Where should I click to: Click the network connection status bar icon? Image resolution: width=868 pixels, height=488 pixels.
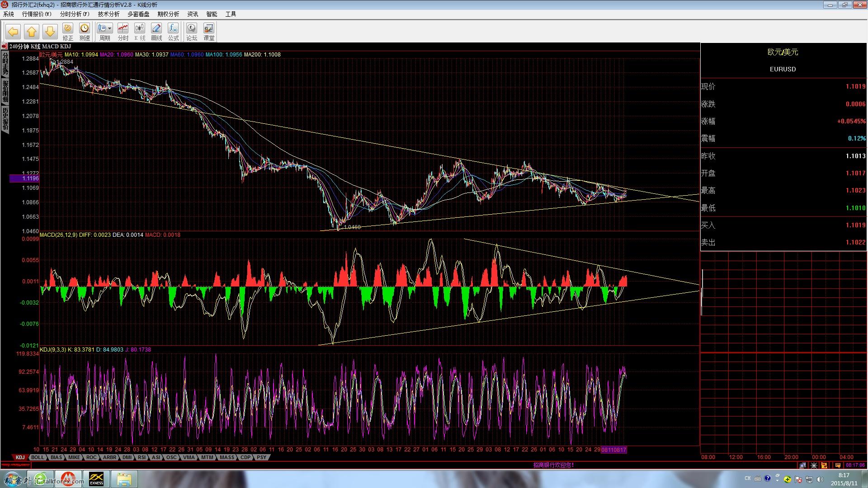[x=802, y=465]
